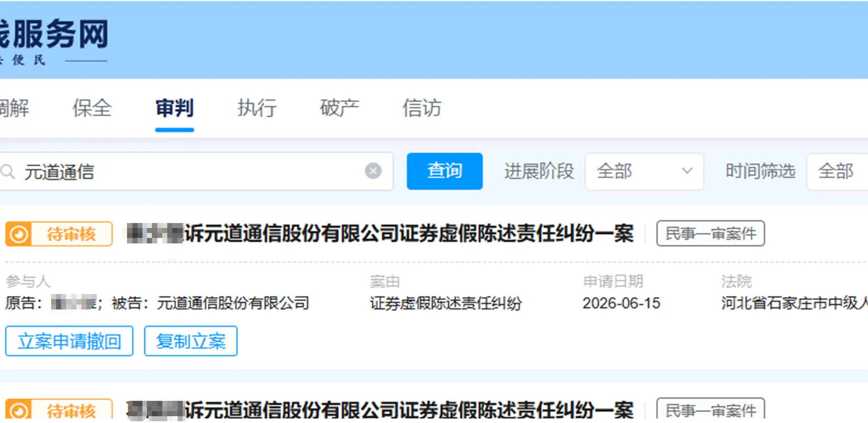Viewport: 868px width, 423px height.
Task: Click the 参与人 label
Action: [x=28, y=281]
